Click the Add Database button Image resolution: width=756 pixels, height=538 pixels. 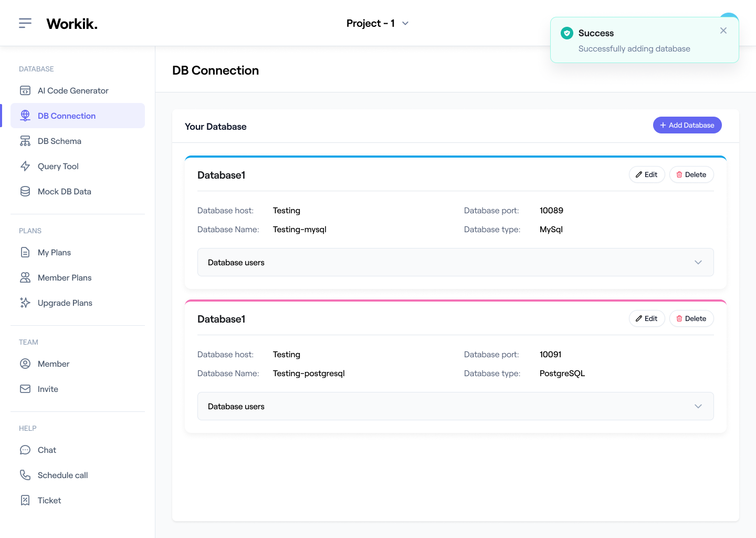point(687,125)
